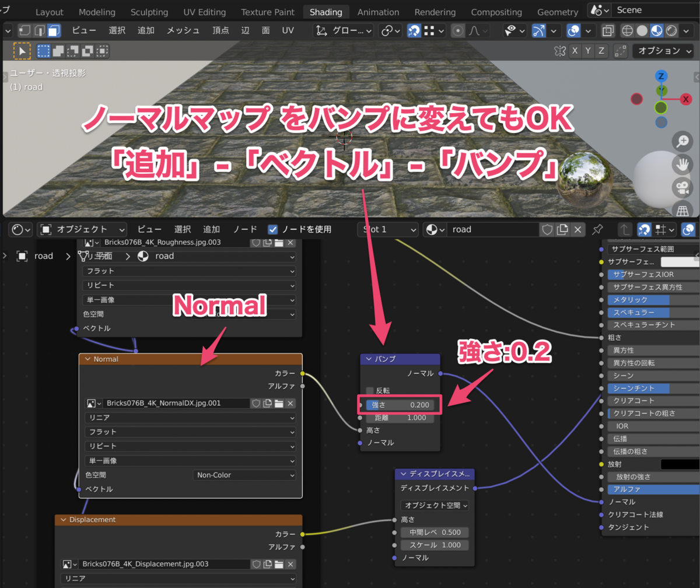The image size is (700, 588).
Task: Enable proportional editing in the viewport header
Action: pyautogui.click(x=459, y=30)
